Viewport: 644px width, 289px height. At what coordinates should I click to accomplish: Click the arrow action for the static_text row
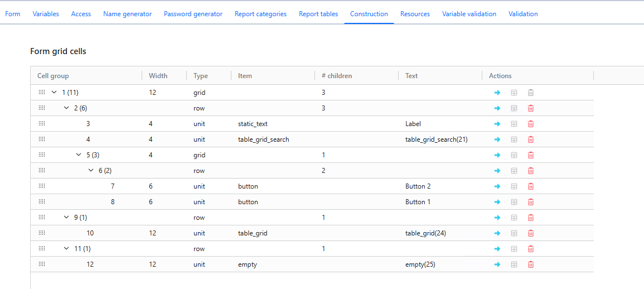(x=497, y=124)
